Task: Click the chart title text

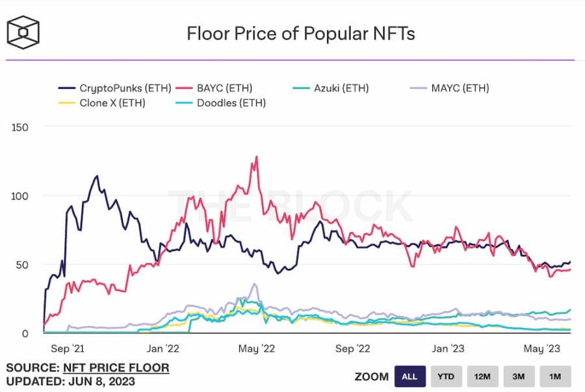Action: pyautogui.click(x=300, y=33)
